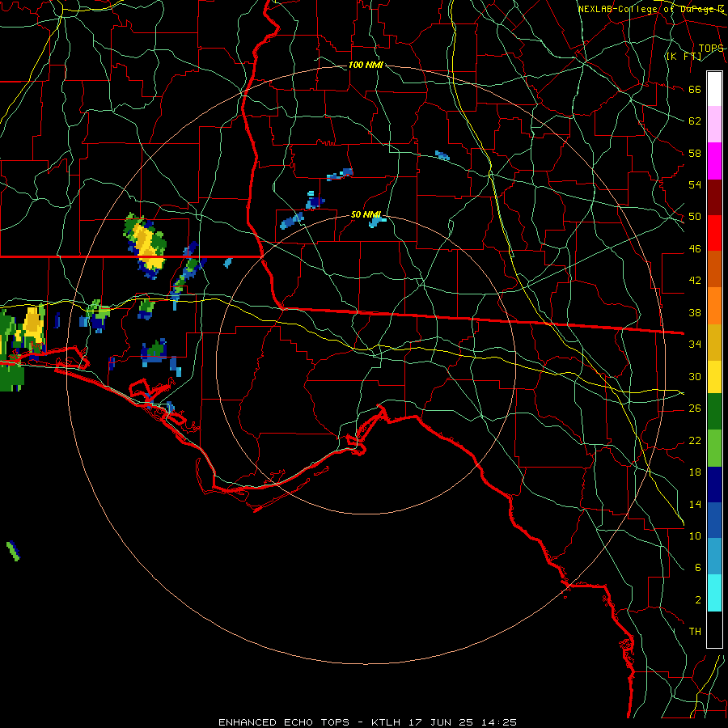
Task: Click the light pink 62 kft legend swatch
Action: (714, 125)
